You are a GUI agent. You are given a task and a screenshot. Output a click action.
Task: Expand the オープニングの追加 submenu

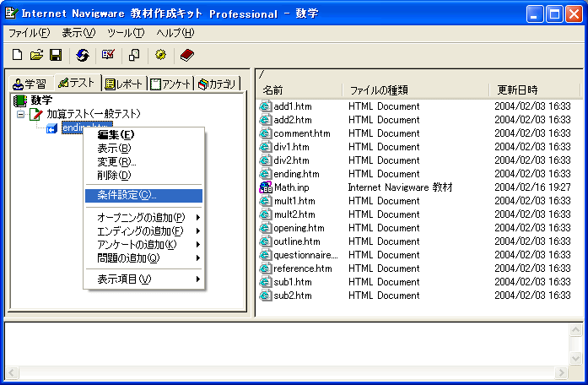tap(143, 217)
